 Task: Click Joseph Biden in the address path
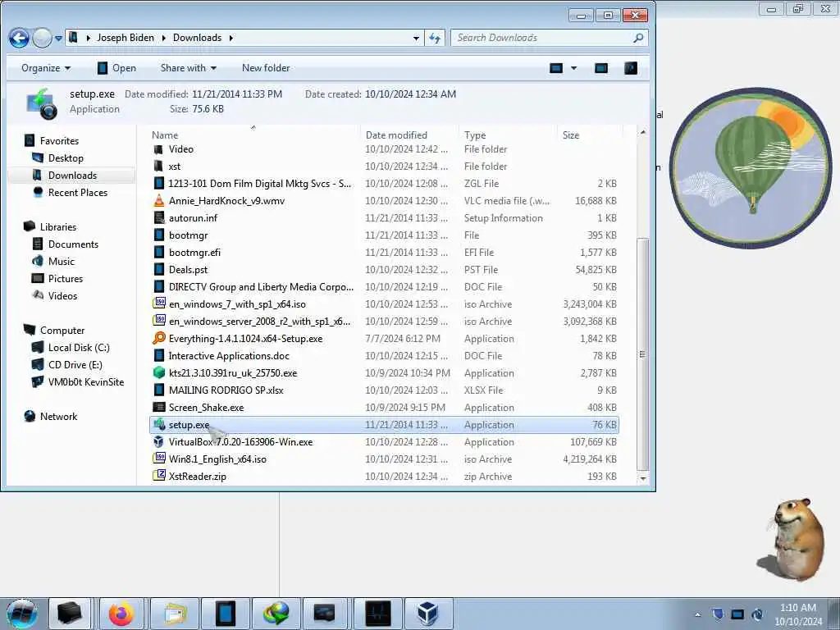(x=126, y=38)
